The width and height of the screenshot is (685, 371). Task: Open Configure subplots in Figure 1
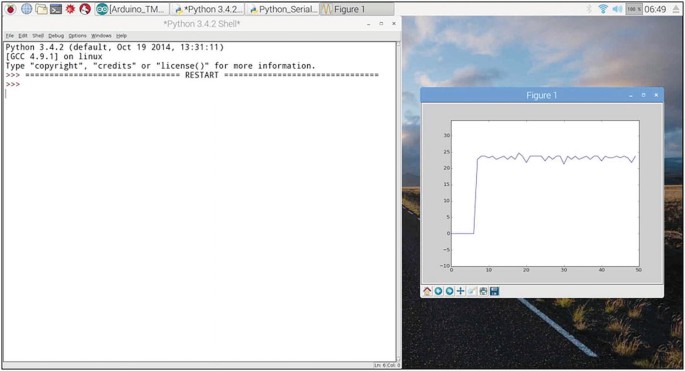pos(483,291)
